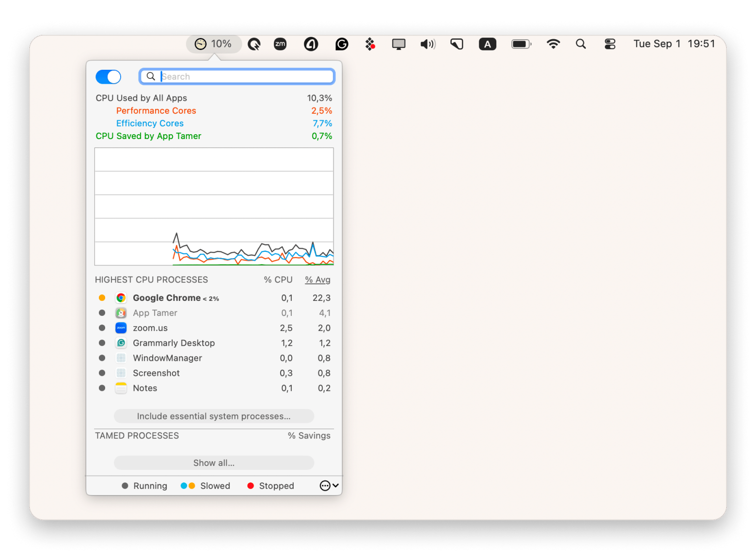Select the WindowManager process row

click(x=214, y=358)
